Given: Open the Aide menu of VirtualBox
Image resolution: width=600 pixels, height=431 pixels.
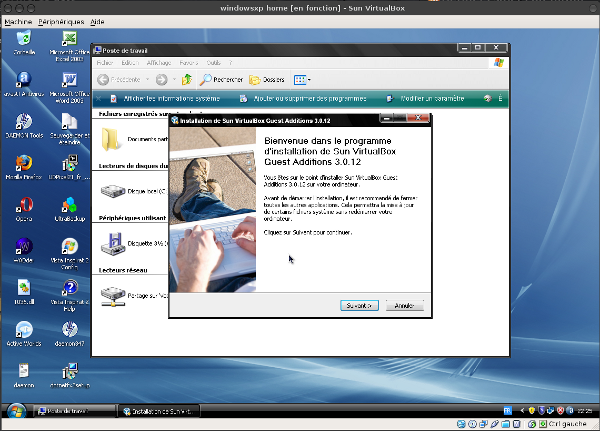Looking at the screenshot, I should (97, 22).
